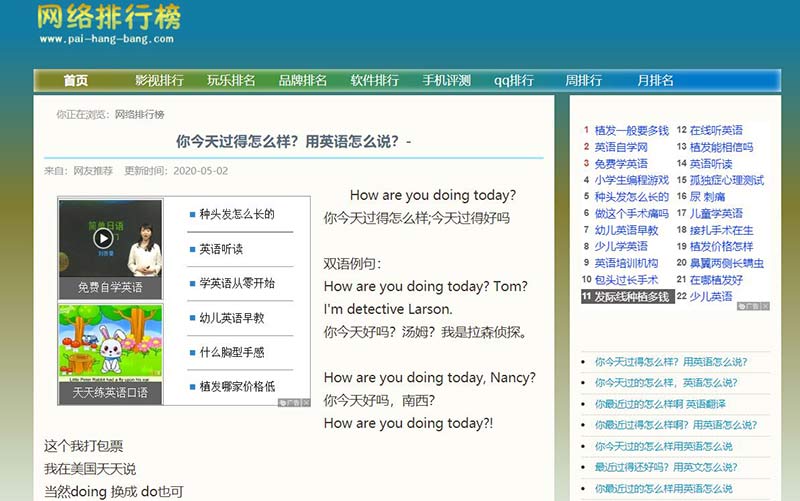The image size is (800, 501).
Task: Click the 网络排行榜 breadcrumb link
Action: click(139, 114)
